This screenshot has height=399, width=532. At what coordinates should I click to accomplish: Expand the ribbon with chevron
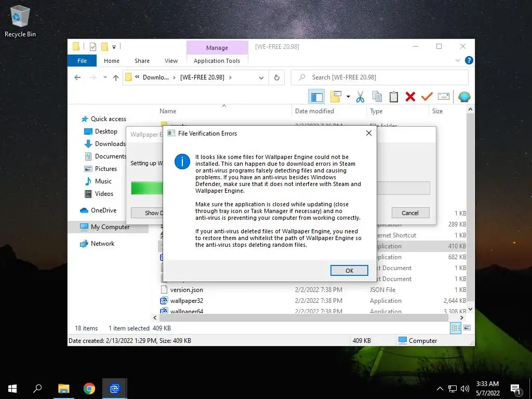tap(458, 60)
